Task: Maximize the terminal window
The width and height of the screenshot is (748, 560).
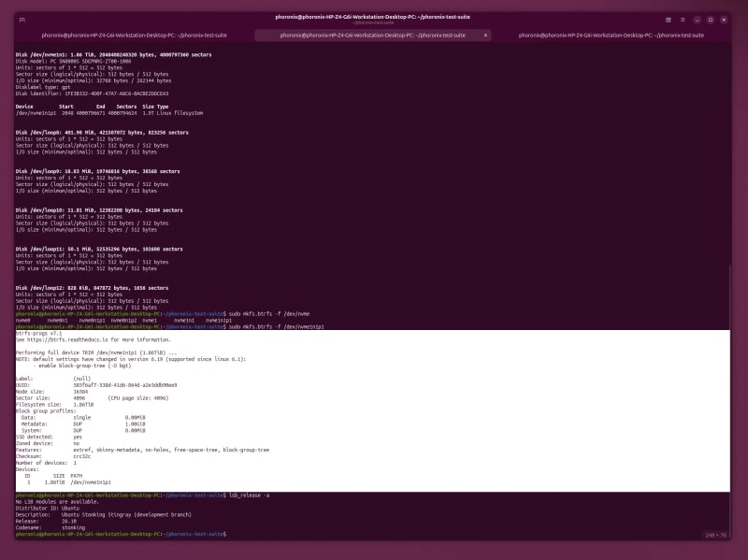Action: coord(711,20)
